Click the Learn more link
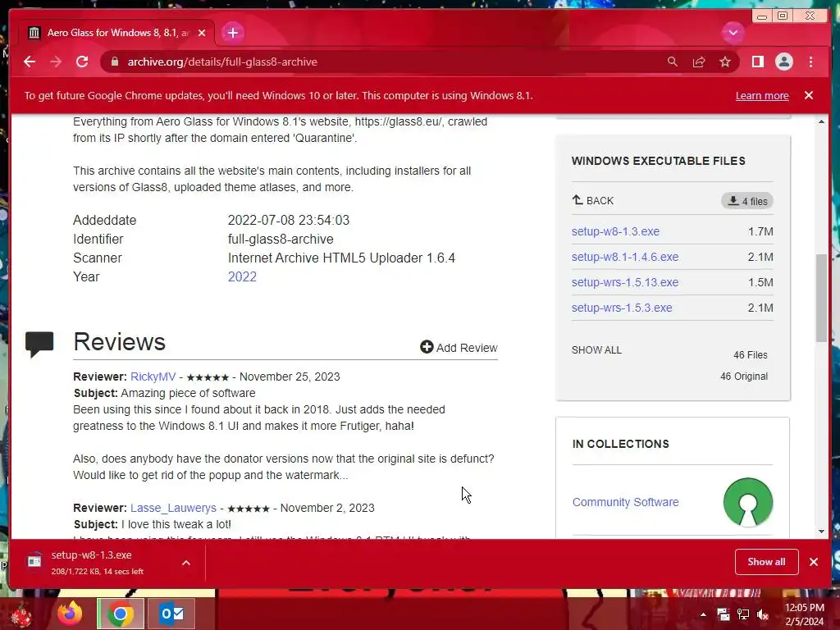The height and width of the screenshot is (630, 840). [x=762, y=95]
